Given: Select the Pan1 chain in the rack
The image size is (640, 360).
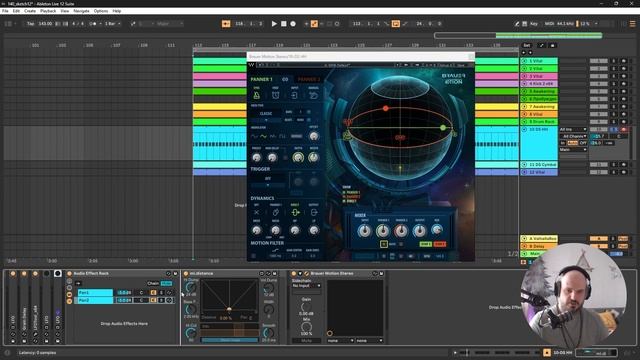Looking at the screenshot, I should click(x=95, y=293).
